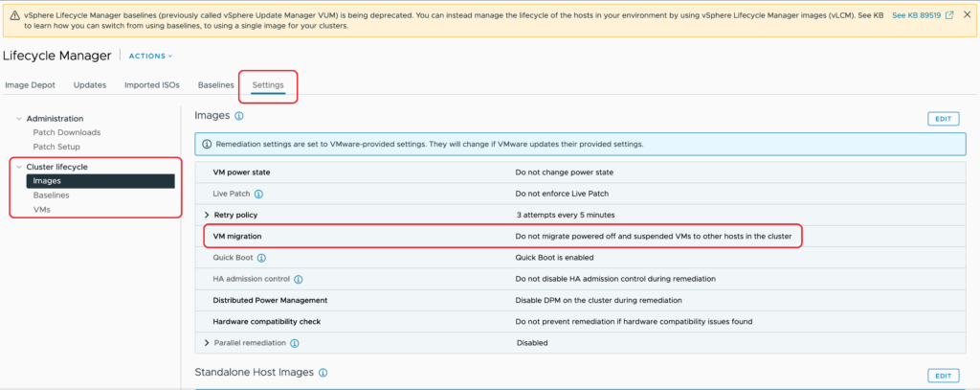Viewport: 980px width, 390px height.
Task: Collapse the Administration tree section
Action: point(17,118)
